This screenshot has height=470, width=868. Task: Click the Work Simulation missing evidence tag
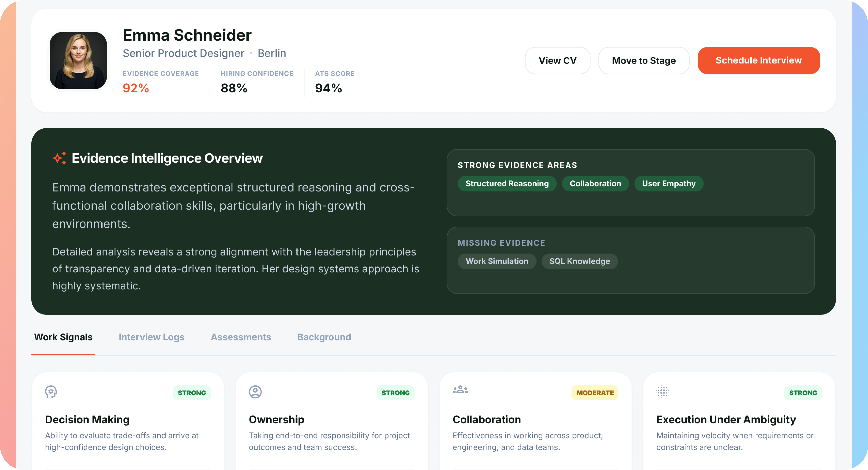497,261
